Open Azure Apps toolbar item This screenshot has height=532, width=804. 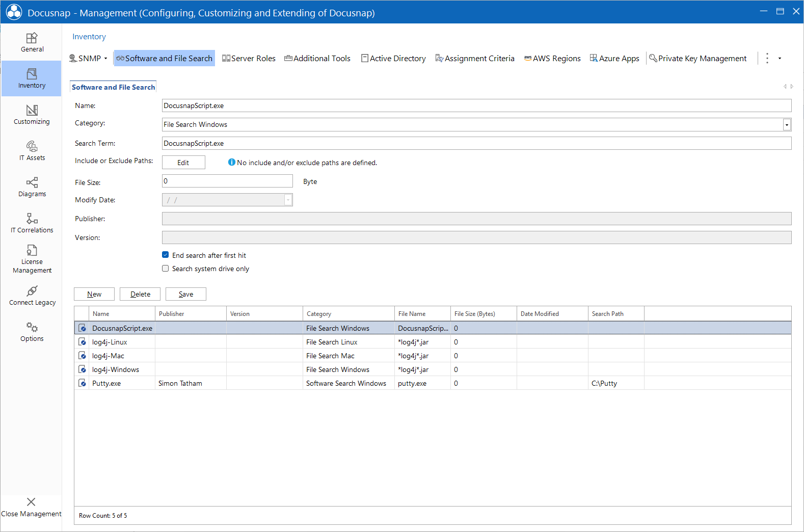(x=614, y=58)
